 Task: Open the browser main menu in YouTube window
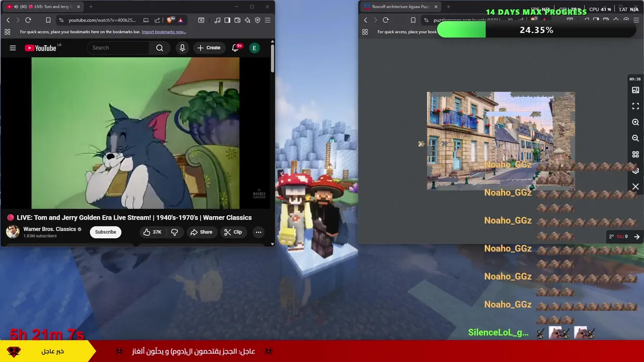coord(268,20)
